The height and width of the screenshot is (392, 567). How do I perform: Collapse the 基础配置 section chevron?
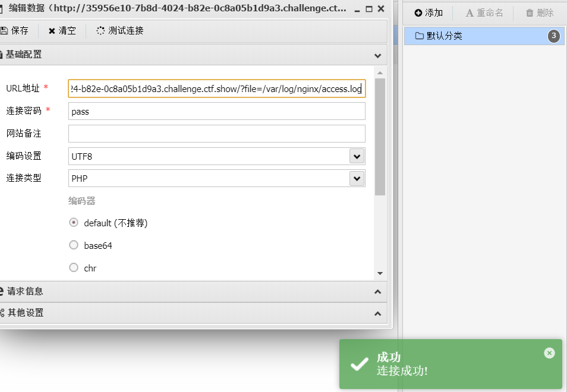pos(377,56)
